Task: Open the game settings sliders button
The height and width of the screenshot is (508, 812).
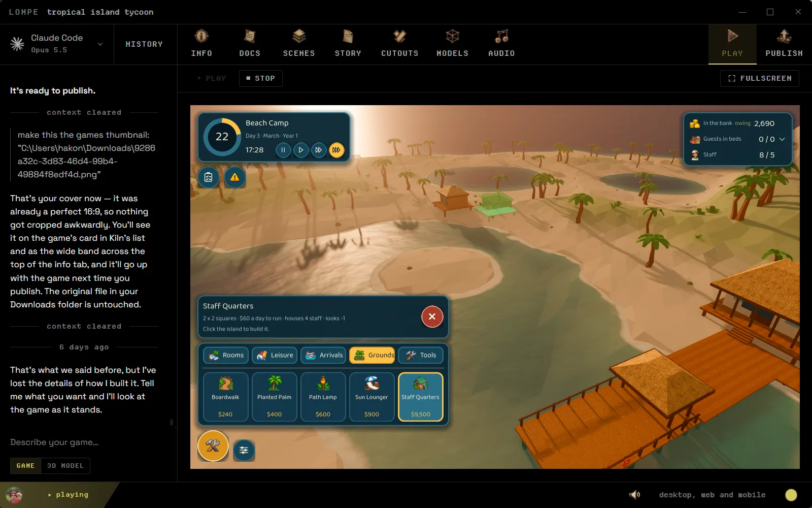Action: (244, 450)
